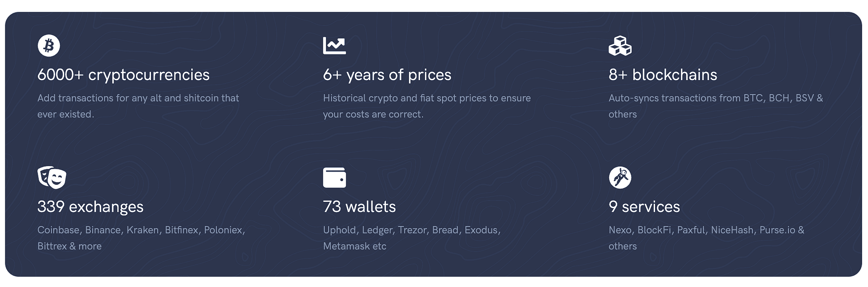Click the wallet icon
This screenshot has width=868, height=287.
click(335, 177)
